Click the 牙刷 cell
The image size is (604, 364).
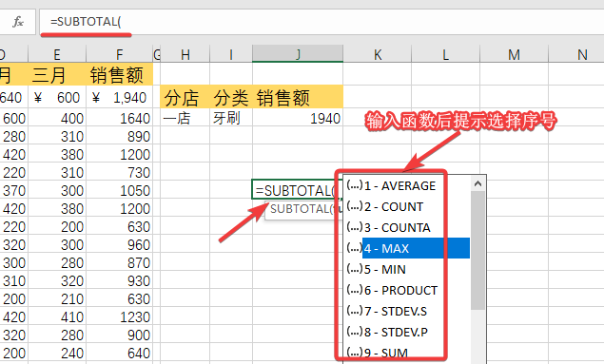[x=231, y=118]
